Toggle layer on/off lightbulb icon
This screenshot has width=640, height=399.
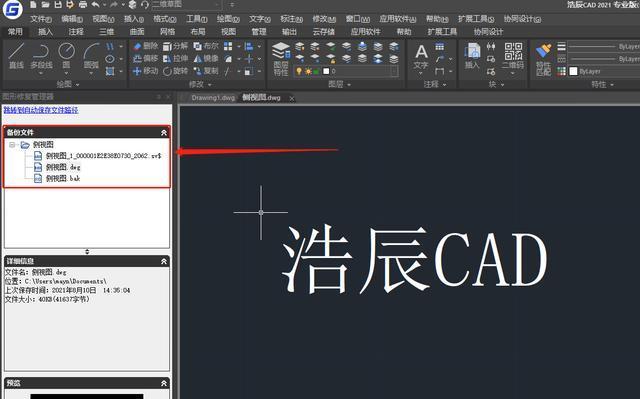pos(299,71)
